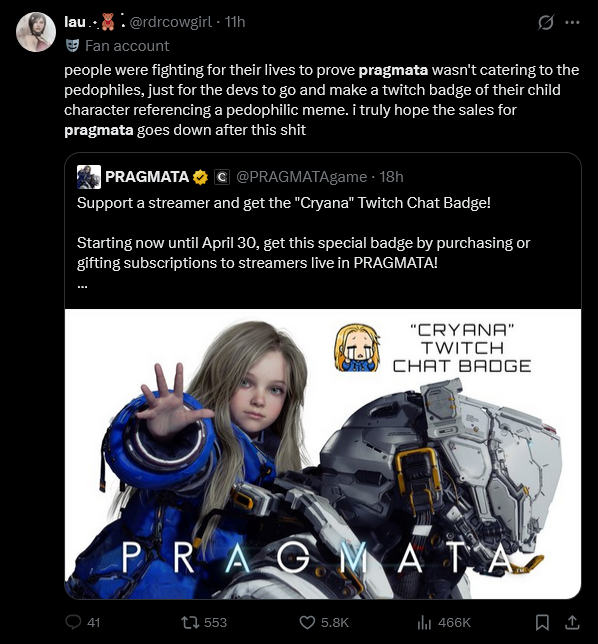The height and width of the screenshot is (644, 598).
Task: Bookmark this post
Action: (542, 623)
